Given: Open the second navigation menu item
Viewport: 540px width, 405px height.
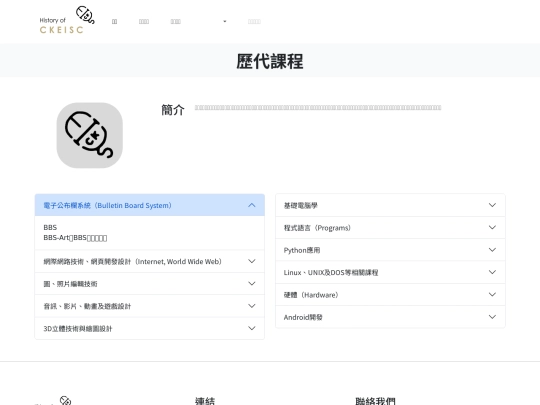Looking at the screenshot, I should click(x=144, y=22).
